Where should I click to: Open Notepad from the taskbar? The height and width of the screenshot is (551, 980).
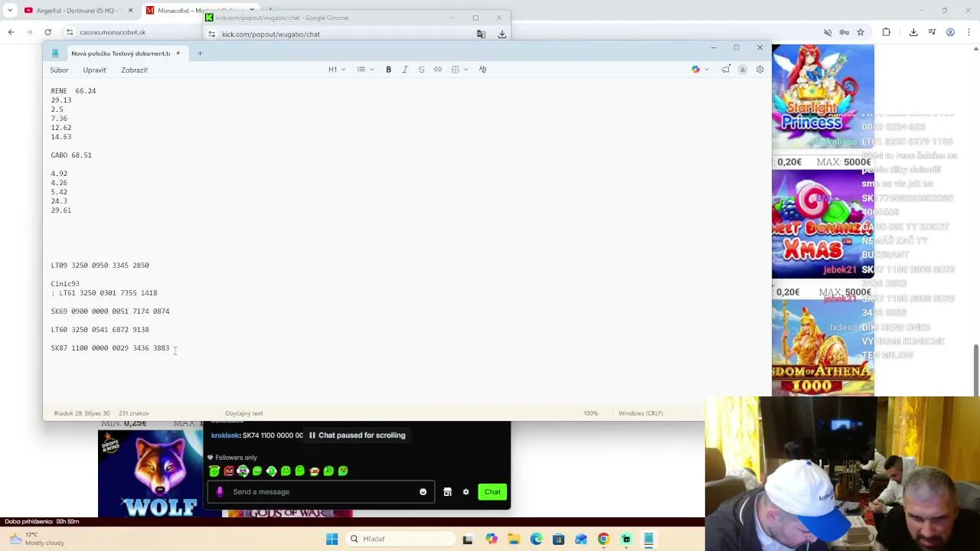coord(648,539)
